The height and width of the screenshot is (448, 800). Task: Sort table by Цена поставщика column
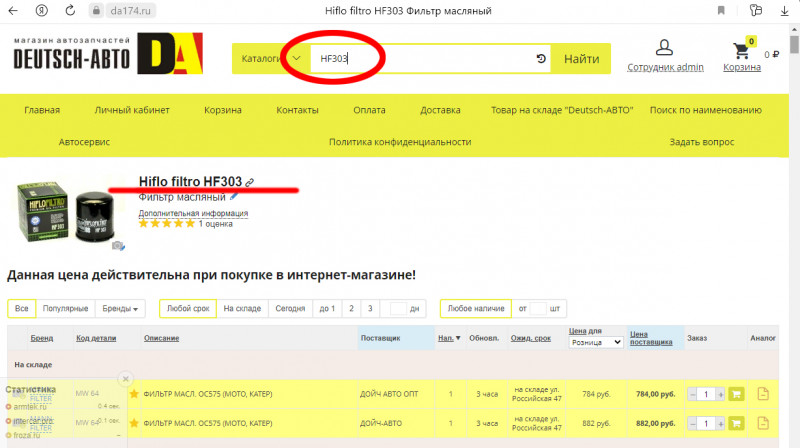click(x=651, y=338)
